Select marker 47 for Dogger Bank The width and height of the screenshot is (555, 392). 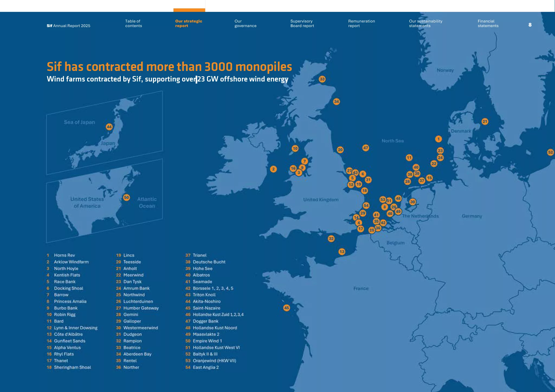click(x=366, y=148)
